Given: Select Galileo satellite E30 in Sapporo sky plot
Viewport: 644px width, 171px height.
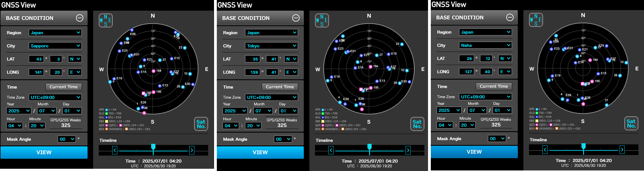Looking at the screenshot, I should pos(193,84).
